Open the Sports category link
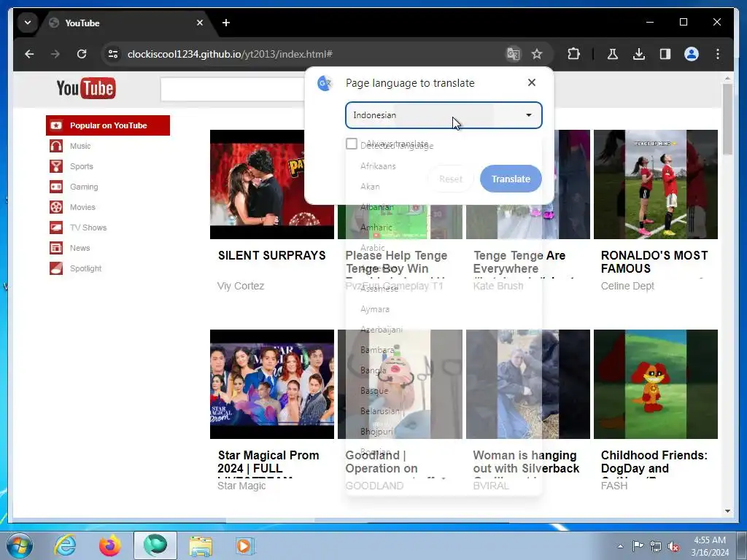This screenshot has height=560, width=747. point(82,166)
